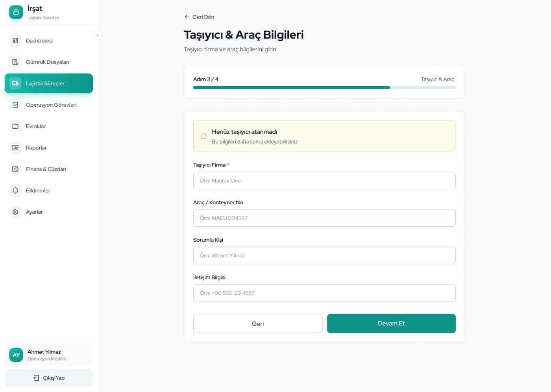This screenshot has width=551, height=392.
Task: Open the Ahmet Yılmaz profile card
Action: click(x=49, y=355)
